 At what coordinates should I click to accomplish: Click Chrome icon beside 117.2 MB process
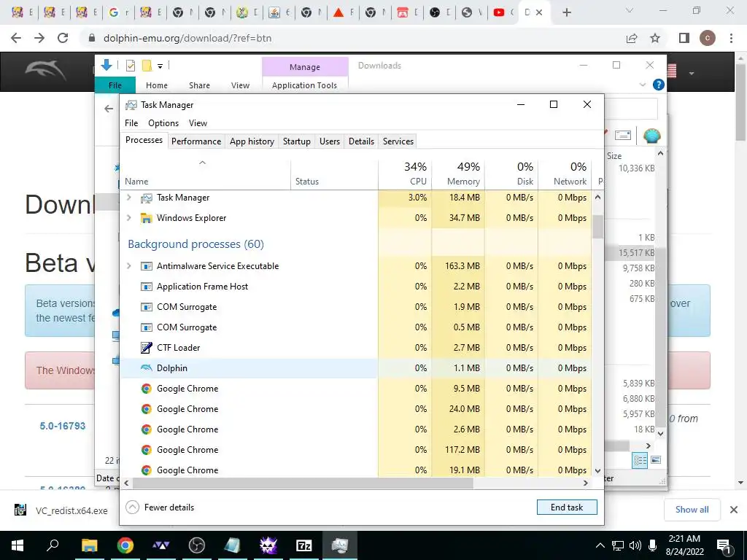(146, 450)
